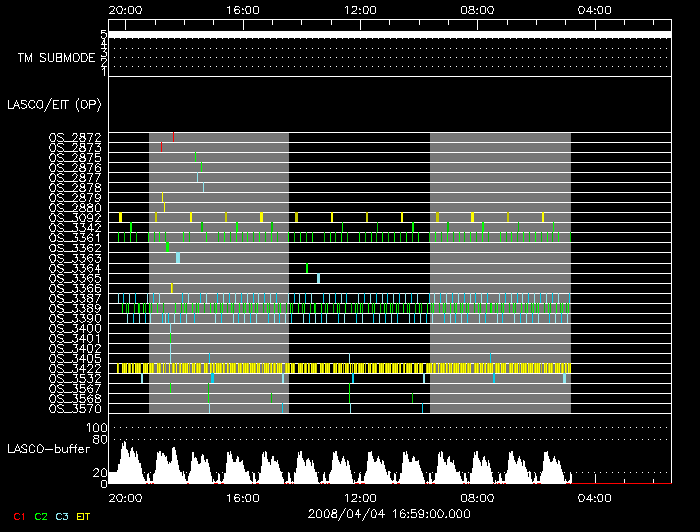Viewport: 700px width, 532px height.
Task: Pick the OS_3092 row label
Action: [75, 218]
